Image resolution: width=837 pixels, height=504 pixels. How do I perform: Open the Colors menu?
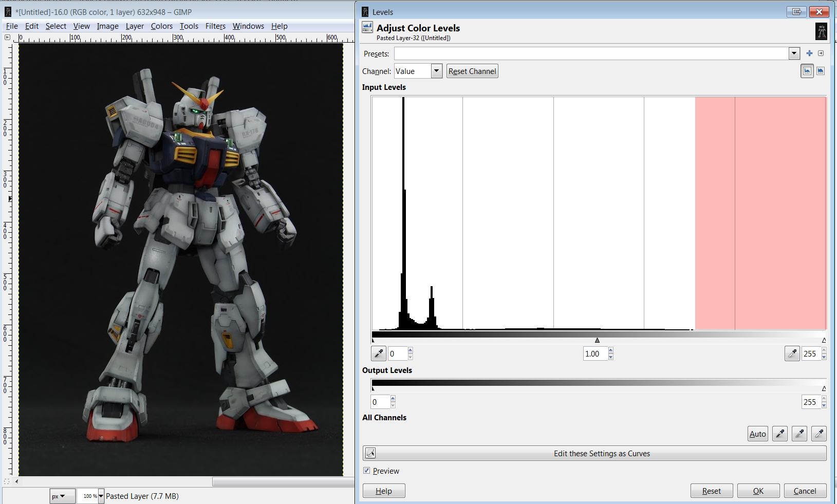pyautogui.click(x=161, y=26)
